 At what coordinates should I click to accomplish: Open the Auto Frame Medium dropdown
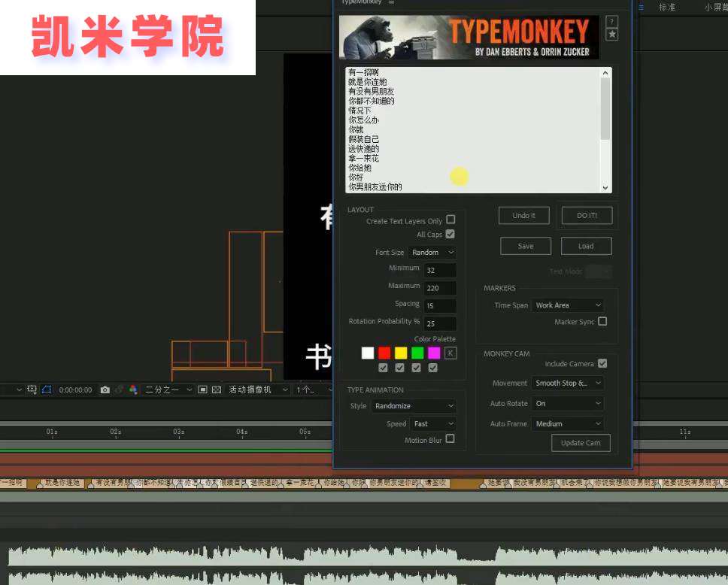568,423
